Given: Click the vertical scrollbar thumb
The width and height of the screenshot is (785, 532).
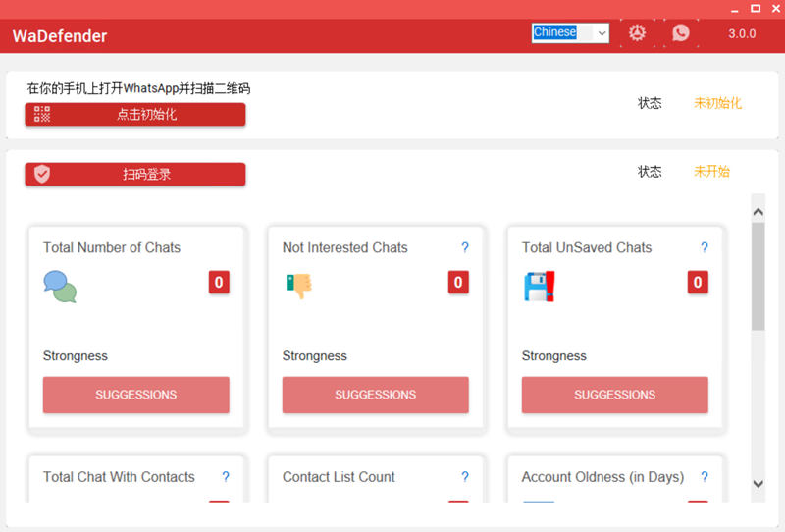Looking at the screenshot, I should pyautogui.click(x=758, y=276).
